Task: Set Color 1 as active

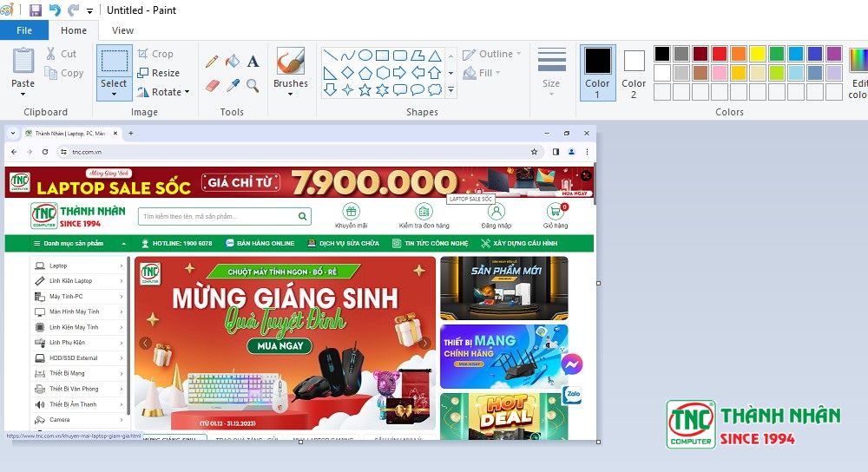Action: (598, 73)
